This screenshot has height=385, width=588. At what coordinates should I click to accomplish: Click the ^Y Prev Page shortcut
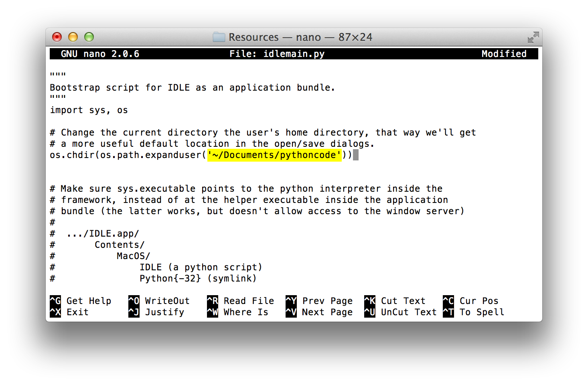(319, 300)
